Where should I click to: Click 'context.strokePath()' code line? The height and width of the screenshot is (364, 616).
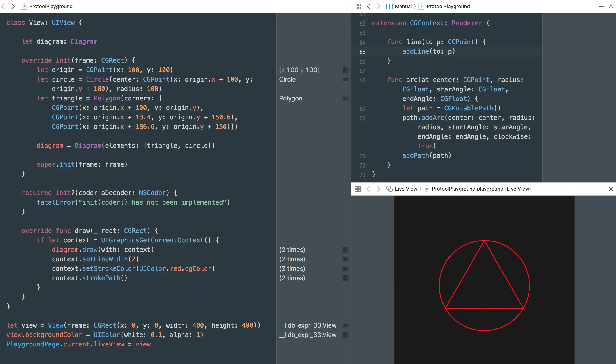(90, 278)
